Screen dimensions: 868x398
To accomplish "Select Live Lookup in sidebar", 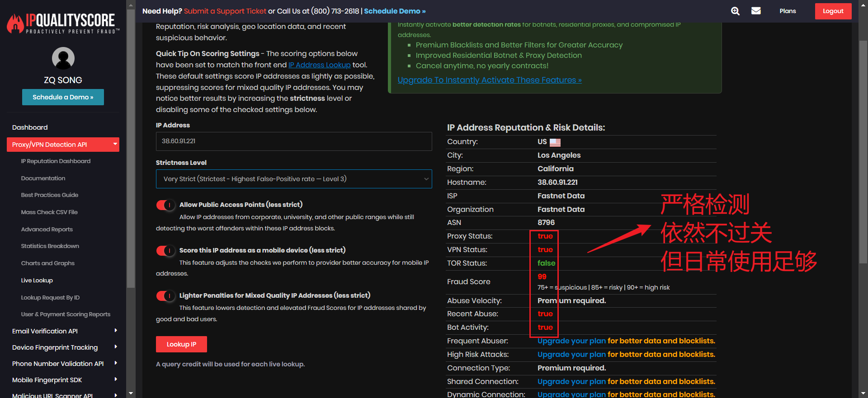I will (x=37, y=281).
